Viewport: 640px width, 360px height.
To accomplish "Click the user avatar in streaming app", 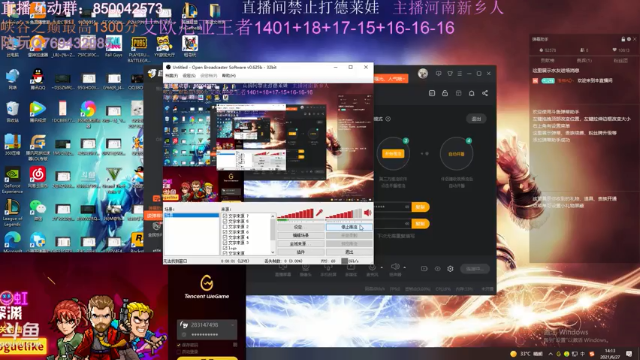I will tap(423, 73).
